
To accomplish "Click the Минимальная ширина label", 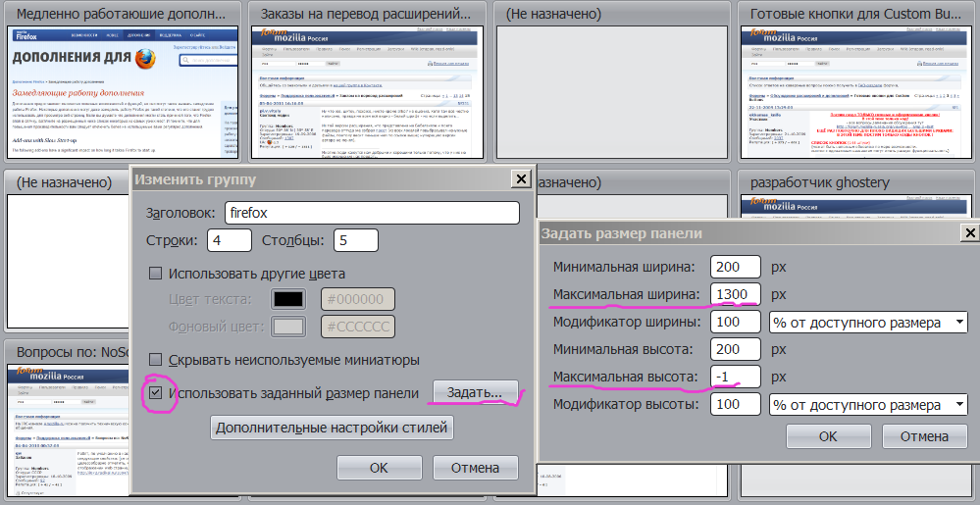I will pos(624,267).
